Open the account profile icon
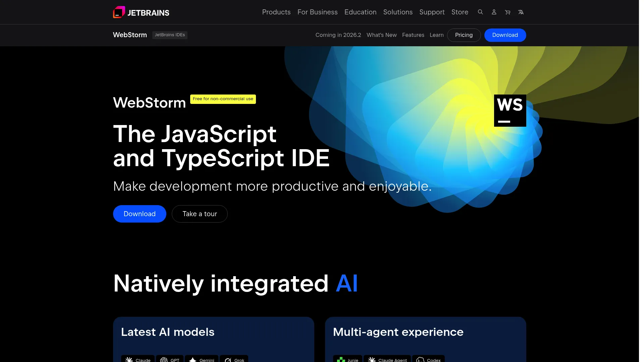644x362 pixels. (494, 12)
